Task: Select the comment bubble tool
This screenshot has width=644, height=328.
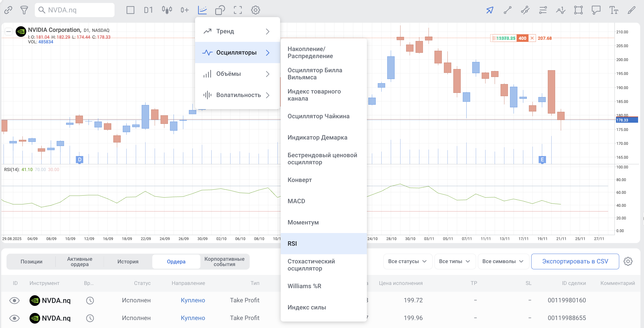Action: click(x=596, y=10)
